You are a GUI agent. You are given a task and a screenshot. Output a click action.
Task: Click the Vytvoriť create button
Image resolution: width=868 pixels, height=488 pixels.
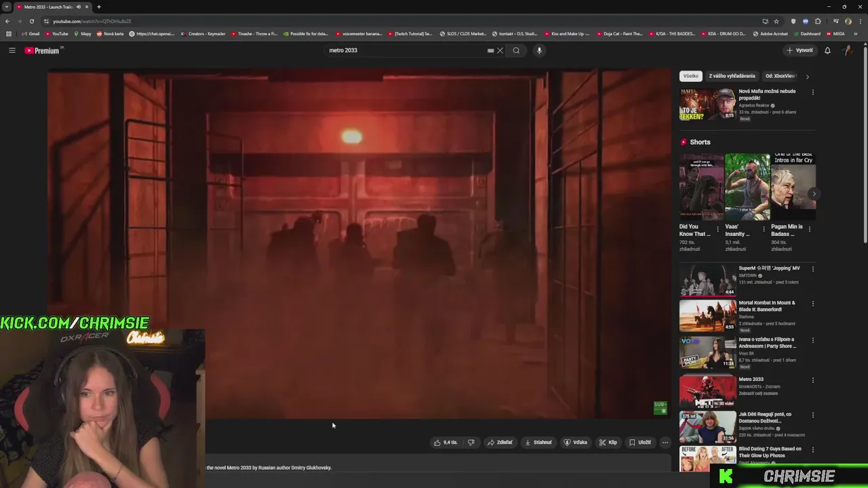pos(800,50)
